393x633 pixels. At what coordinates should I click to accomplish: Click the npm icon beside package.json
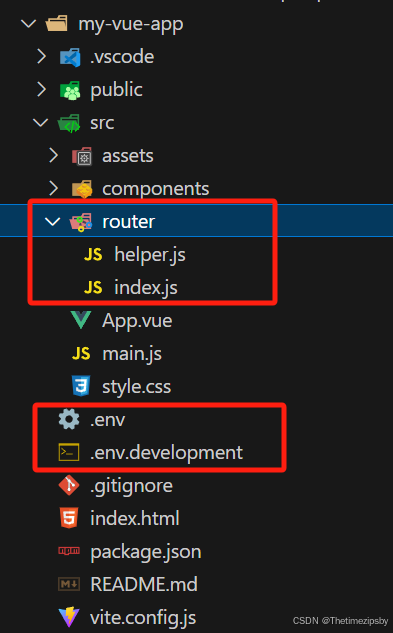pos(69,551)
